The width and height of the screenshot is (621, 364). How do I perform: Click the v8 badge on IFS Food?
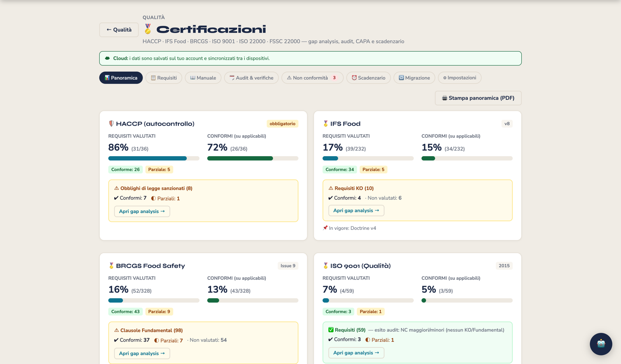pyautogui.click(x=507, y=124)
